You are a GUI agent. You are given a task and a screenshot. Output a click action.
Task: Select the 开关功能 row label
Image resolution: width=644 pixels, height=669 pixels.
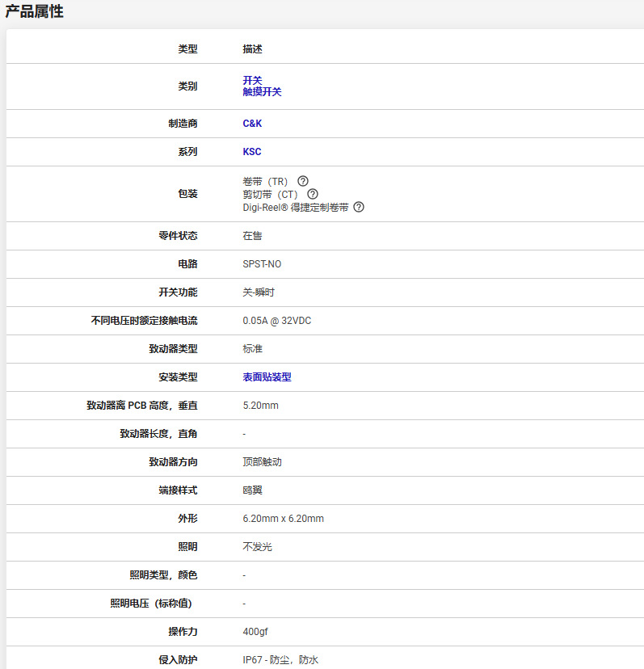[x=178, y=292]
